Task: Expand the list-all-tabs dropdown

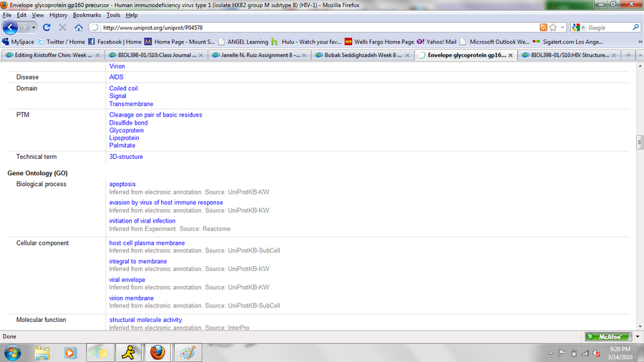Action: coord(638,55)
